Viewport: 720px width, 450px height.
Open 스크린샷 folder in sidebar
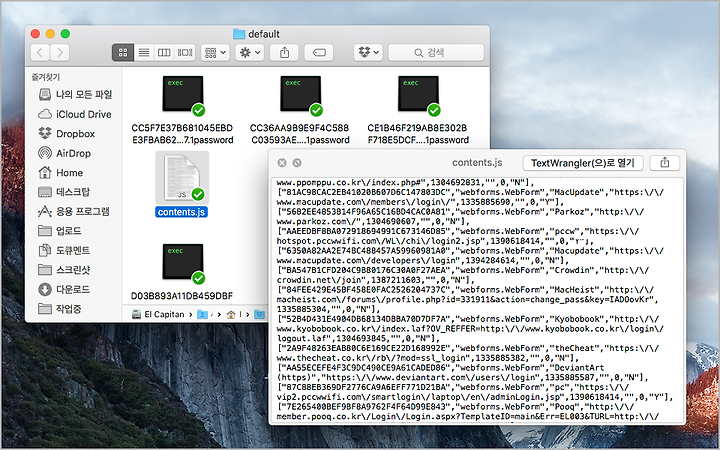pyautogui.click(x=64, y=270)
